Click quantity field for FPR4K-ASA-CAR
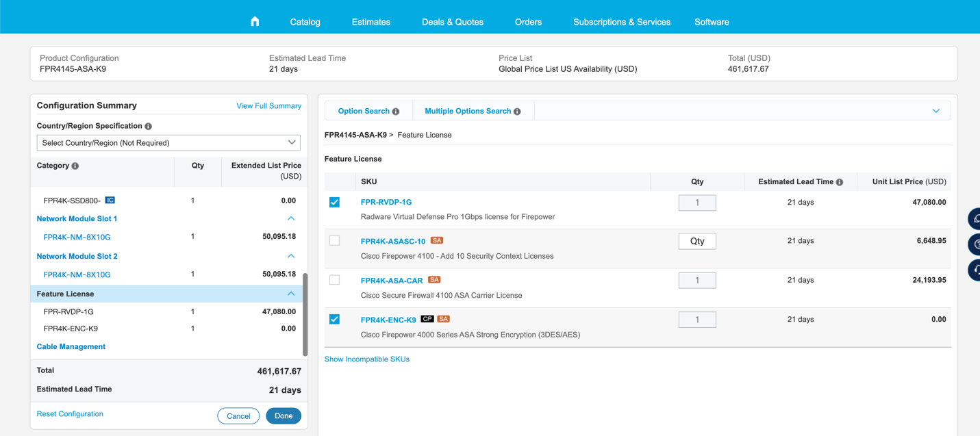This screenshot has width=980, height=436. coord(697,280)
